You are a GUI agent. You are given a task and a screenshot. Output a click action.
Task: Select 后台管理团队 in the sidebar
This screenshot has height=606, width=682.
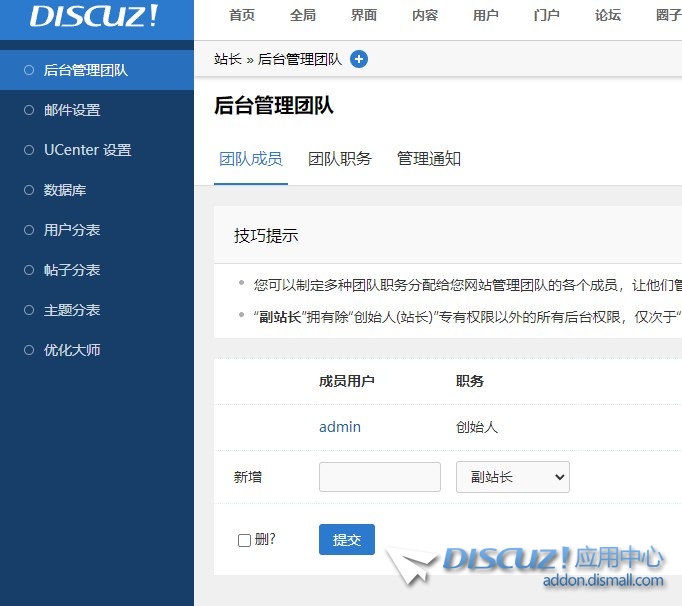pyautogui.click(x=97, y=70)
